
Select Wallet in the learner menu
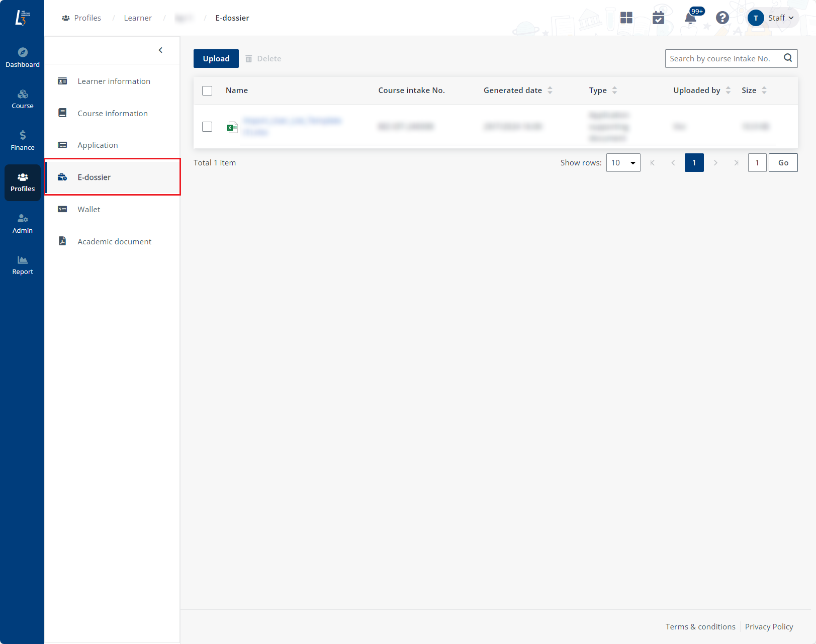coord(89,210)
